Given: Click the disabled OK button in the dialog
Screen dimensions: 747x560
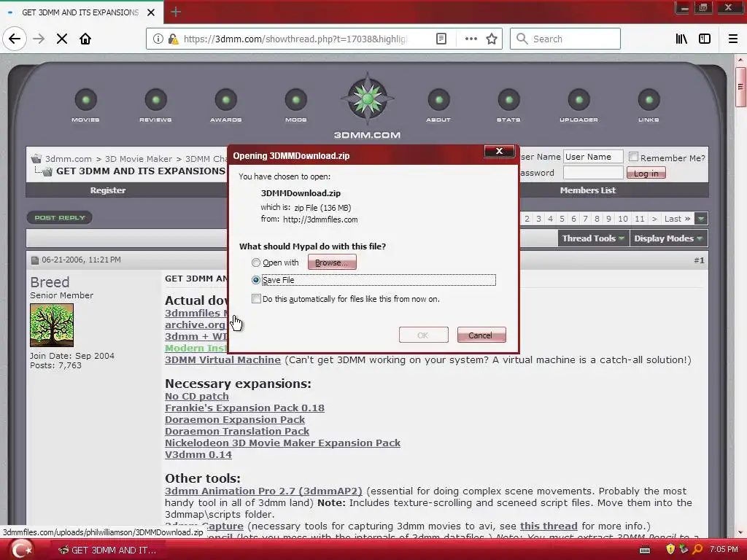Looking at the screenshot, I should (x=423, y=335).
